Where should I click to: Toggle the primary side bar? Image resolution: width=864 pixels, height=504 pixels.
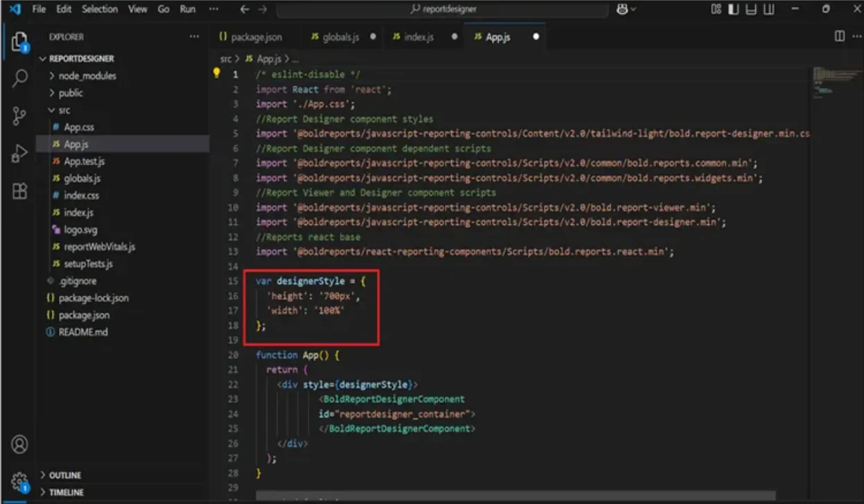click(x=734, y=10)
